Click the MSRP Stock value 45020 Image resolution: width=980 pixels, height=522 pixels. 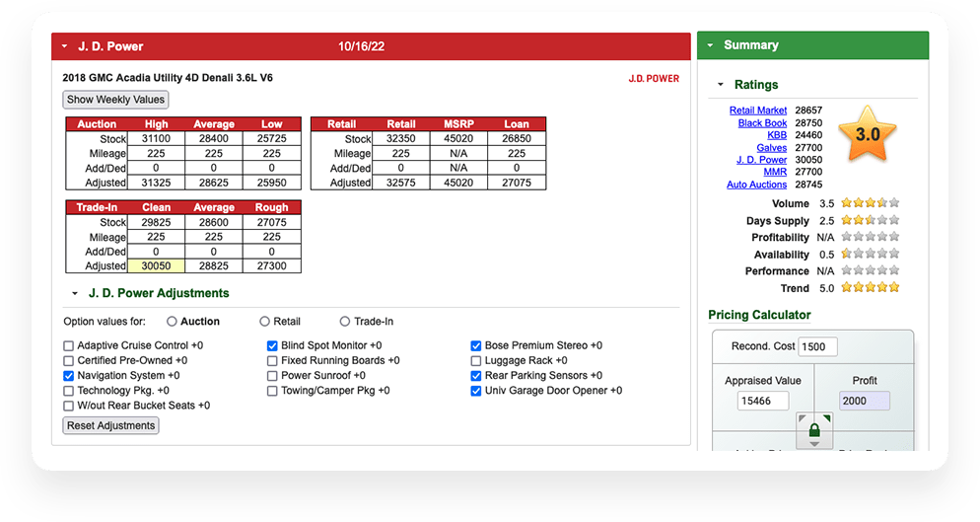[x=458, y=138]
